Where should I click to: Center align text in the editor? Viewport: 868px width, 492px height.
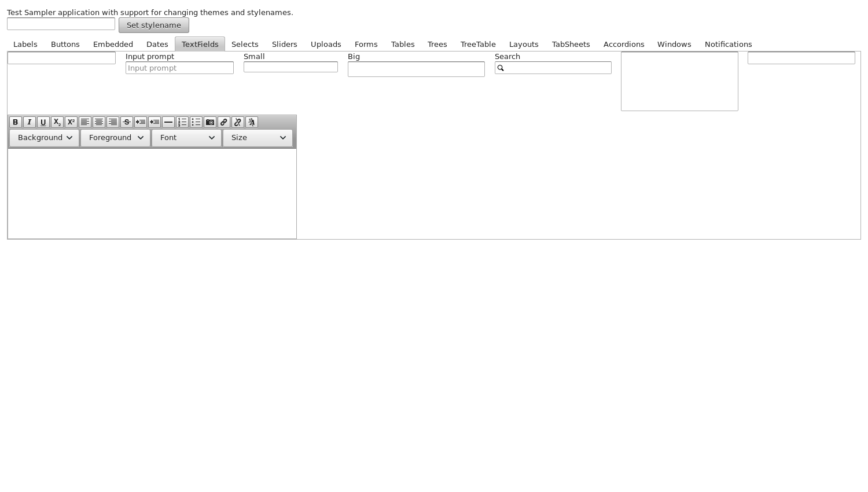(99, 122)
